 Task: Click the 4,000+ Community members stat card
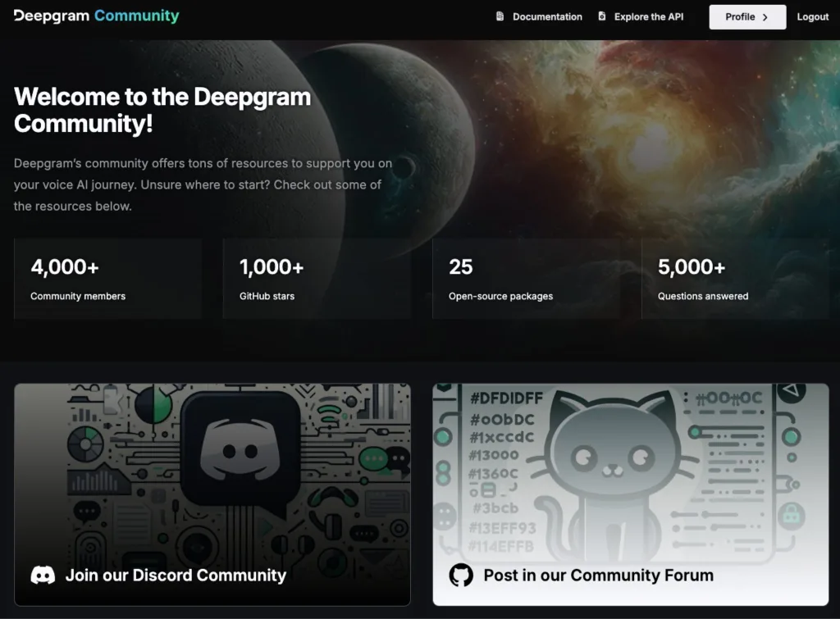[x=107, y=279]
